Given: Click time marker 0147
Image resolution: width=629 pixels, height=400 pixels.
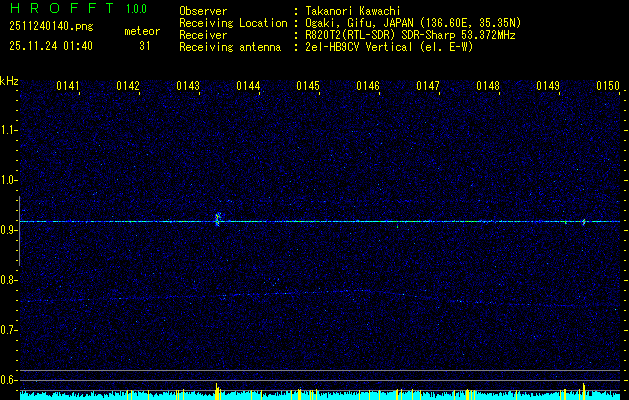Looking at the screenshot, I should pyautogui.click(x=428, y=86).
